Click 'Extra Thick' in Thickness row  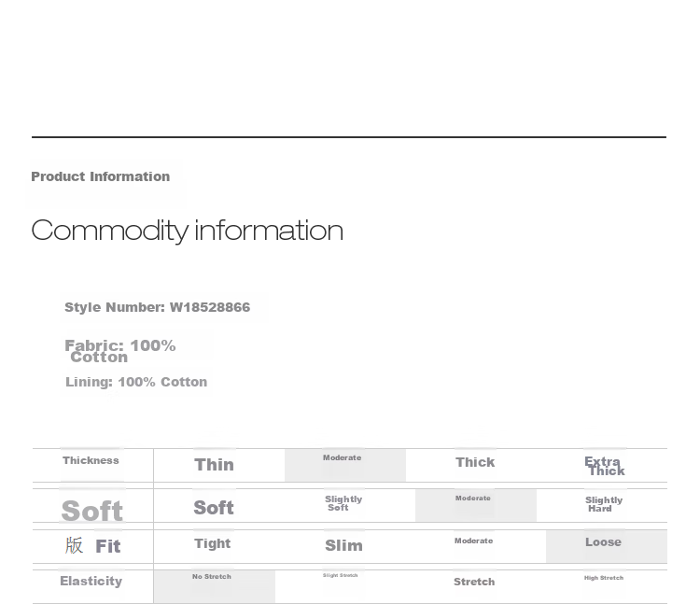click(605, 467)
